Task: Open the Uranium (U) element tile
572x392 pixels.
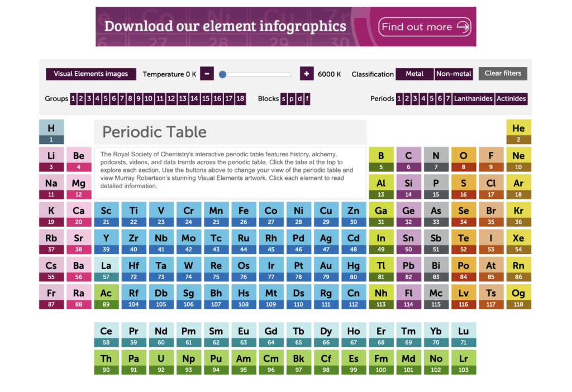Action: click(161, 362)
